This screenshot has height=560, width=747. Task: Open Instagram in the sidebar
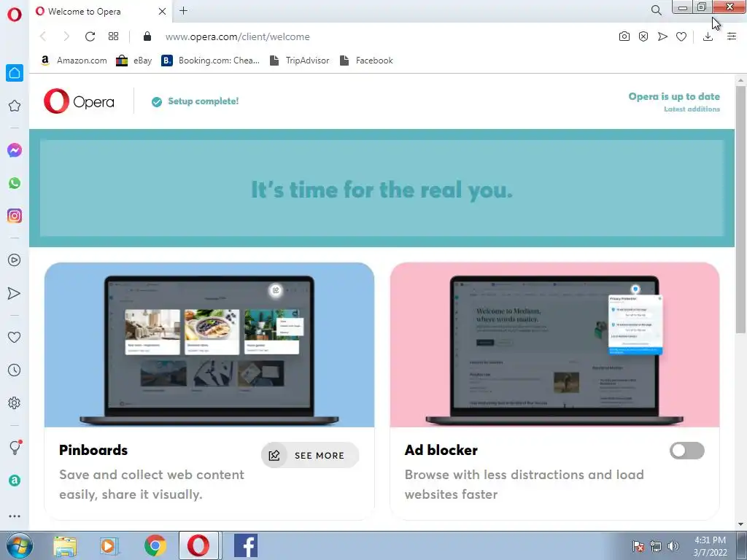15,216
